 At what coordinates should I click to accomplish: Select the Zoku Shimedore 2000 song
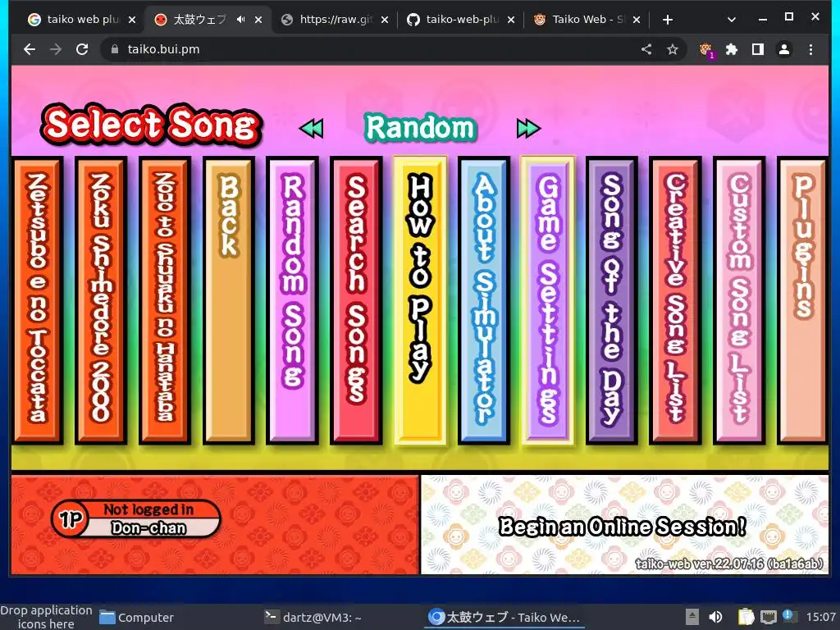(x=101, y=300)
